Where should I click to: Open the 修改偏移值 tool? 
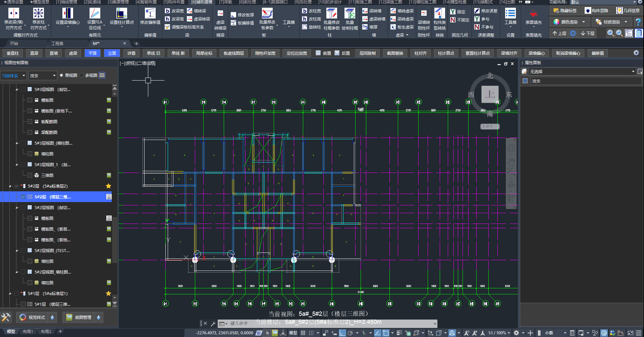[150, 17]
